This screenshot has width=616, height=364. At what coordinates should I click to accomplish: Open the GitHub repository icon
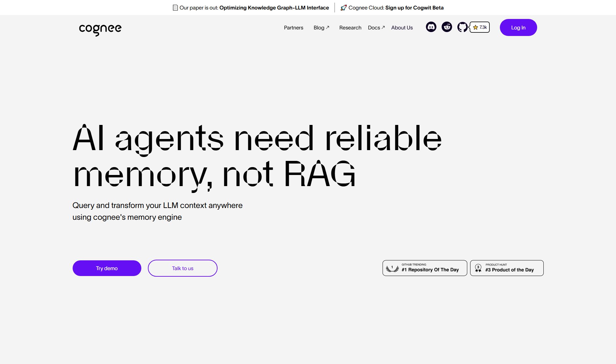click(x=462, y=27)
